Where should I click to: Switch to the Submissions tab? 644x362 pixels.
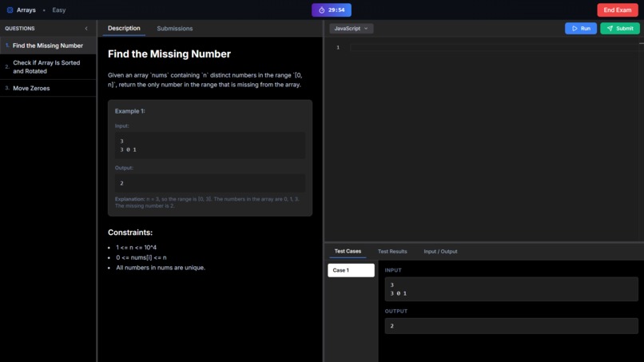pos(174,28)
